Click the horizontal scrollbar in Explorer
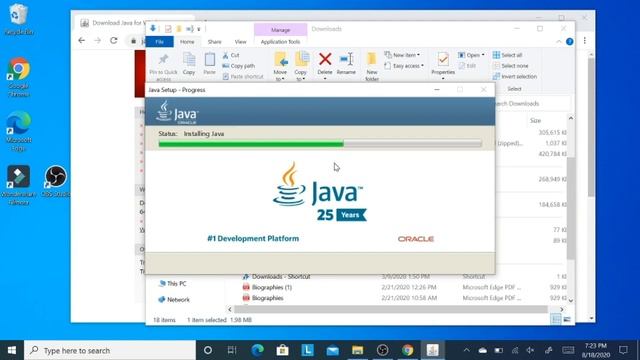The image size is (640, 360). click(x=391, y=309)
